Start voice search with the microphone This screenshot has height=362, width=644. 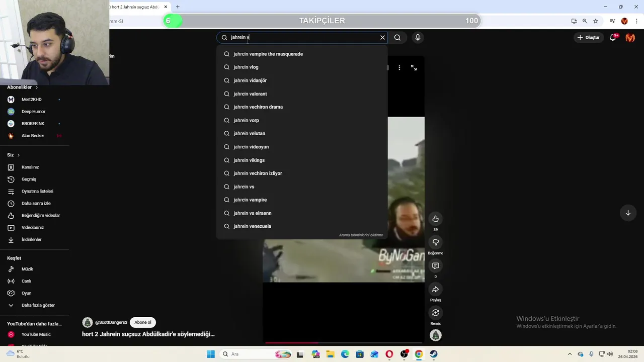(x=418, y=37)
